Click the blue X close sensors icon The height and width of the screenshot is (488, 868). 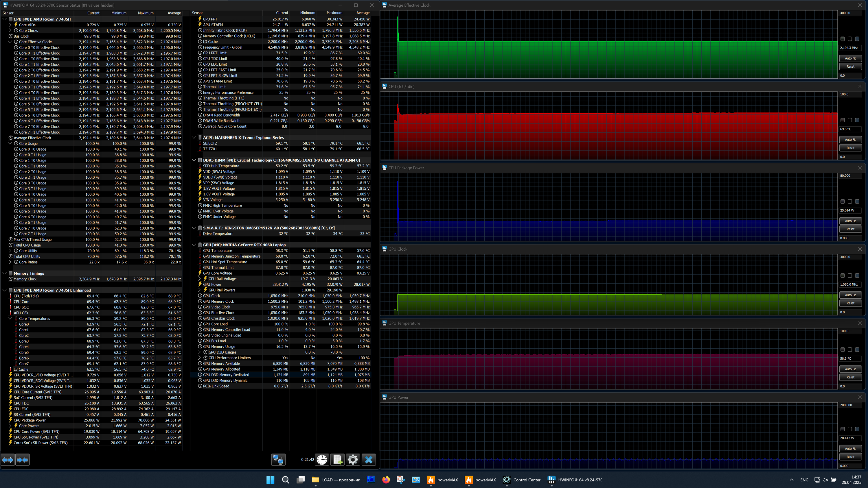(369, 460)
